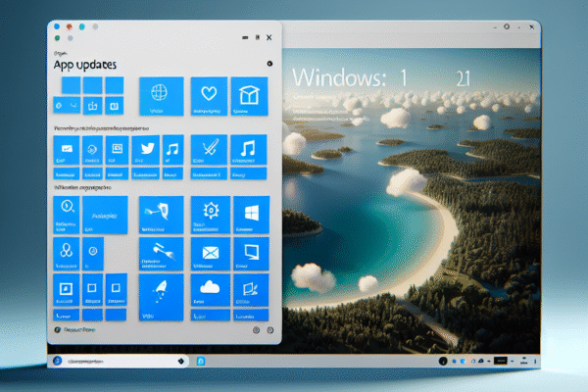Click the heart icon tile
The width and height of the screenshot is (588, 392).
(208, 96)
